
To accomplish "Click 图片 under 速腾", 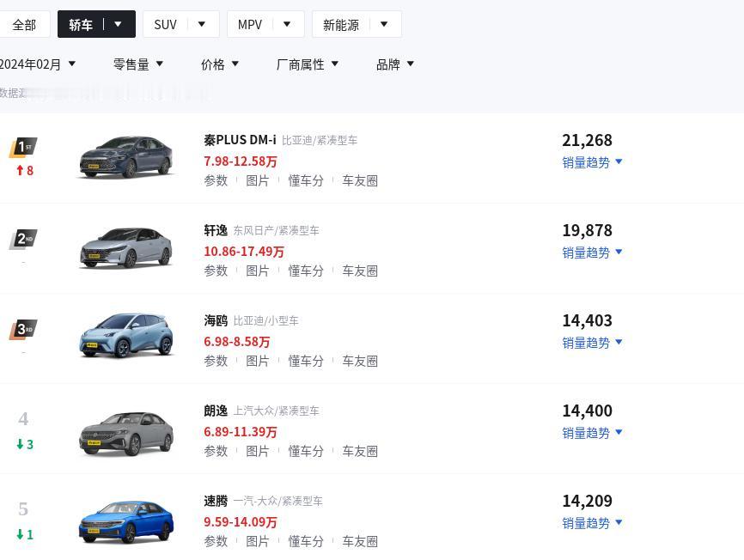I will coord(258,541).
